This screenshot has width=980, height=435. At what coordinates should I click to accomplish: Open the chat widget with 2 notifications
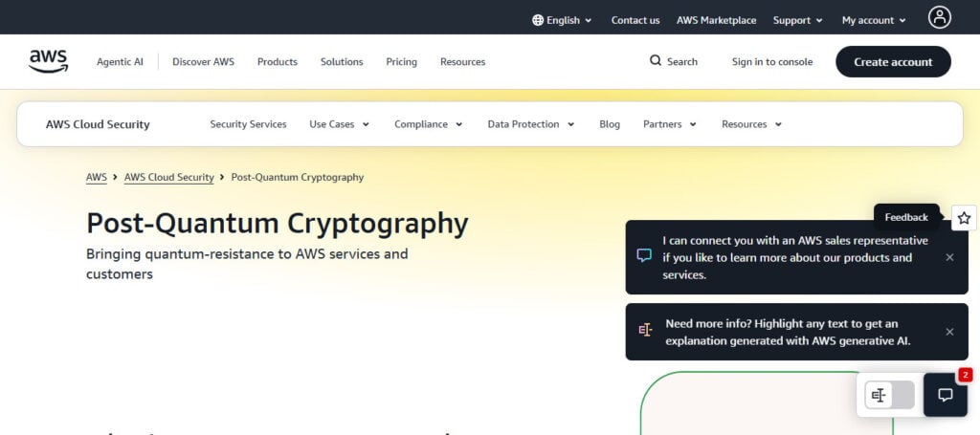pos(945,395)
